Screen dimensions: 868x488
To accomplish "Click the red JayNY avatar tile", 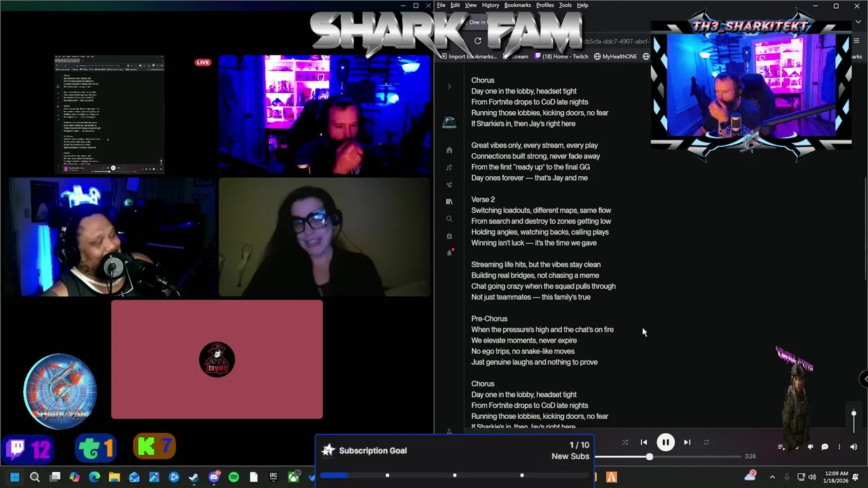I will click(217, 359).
